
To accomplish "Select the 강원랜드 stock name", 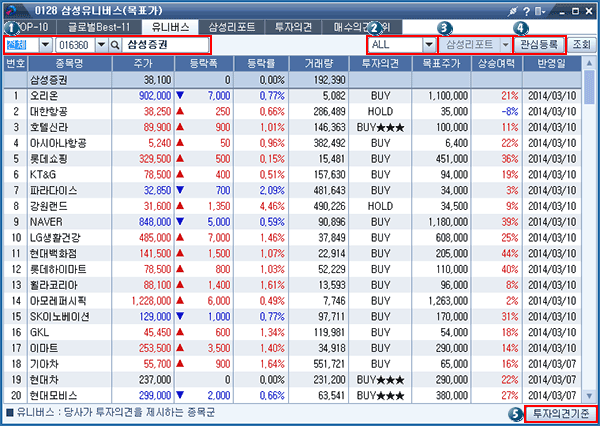I will (49, 206).
